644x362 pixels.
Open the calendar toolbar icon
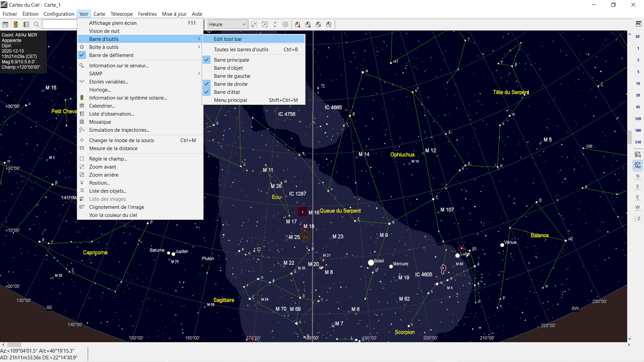click(5, 24)
